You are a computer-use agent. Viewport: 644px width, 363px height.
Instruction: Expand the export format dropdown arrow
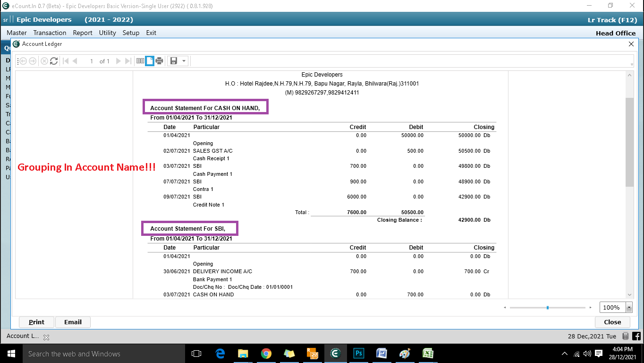pos(184,61)
